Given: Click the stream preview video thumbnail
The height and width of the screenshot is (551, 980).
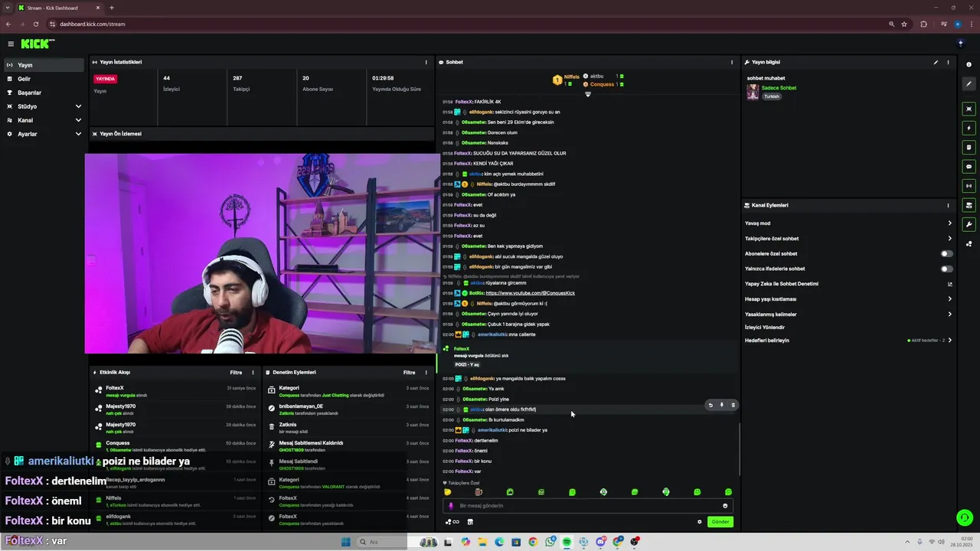Looking at the screenshot, I should point(263,253).
